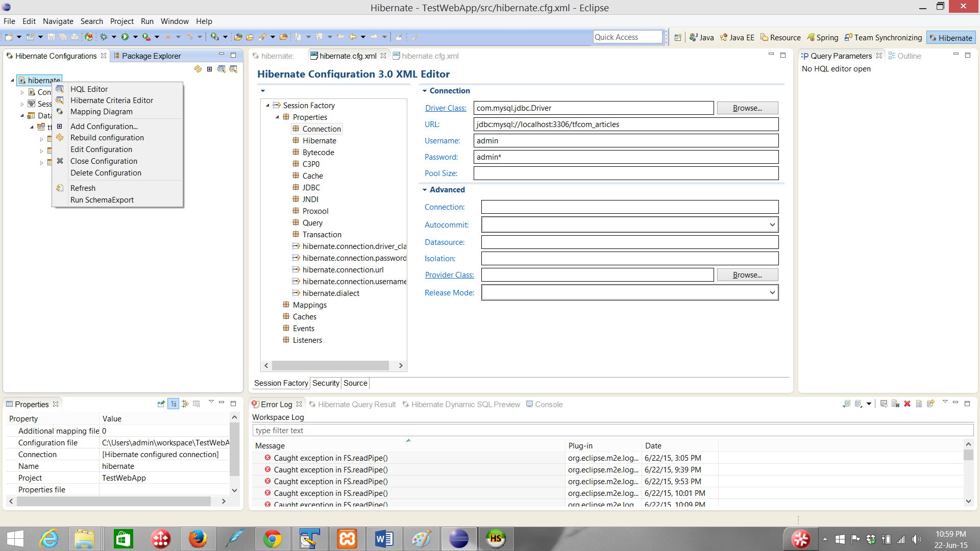Click the Quick Access search box

point(627,37)
